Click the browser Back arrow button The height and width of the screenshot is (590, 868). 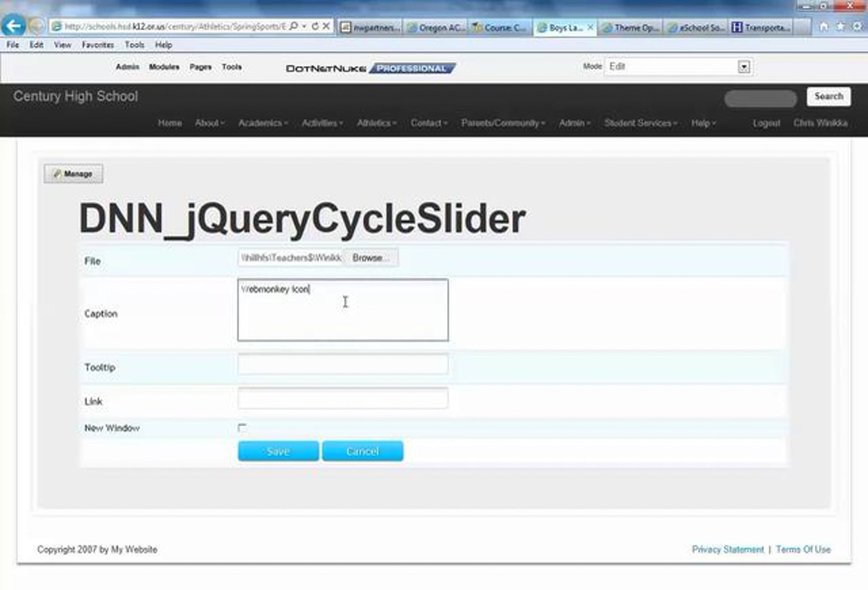(13, 26)
